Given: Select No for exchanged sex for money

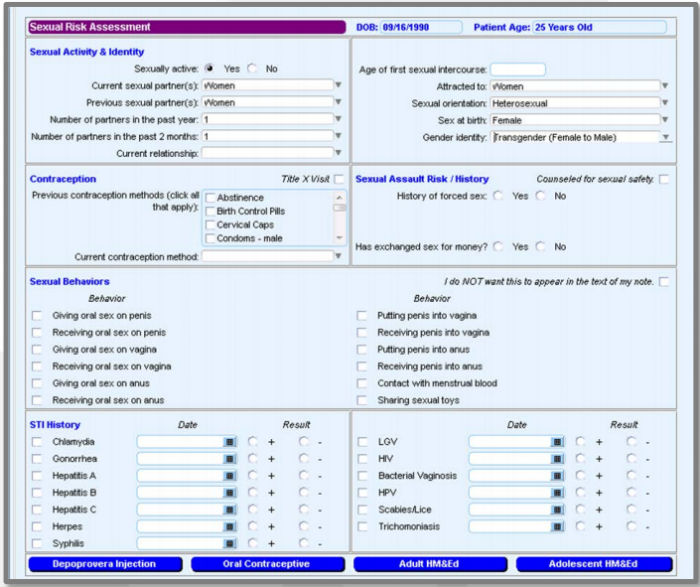Looking at the screenshot, I should tap(541, 246).
